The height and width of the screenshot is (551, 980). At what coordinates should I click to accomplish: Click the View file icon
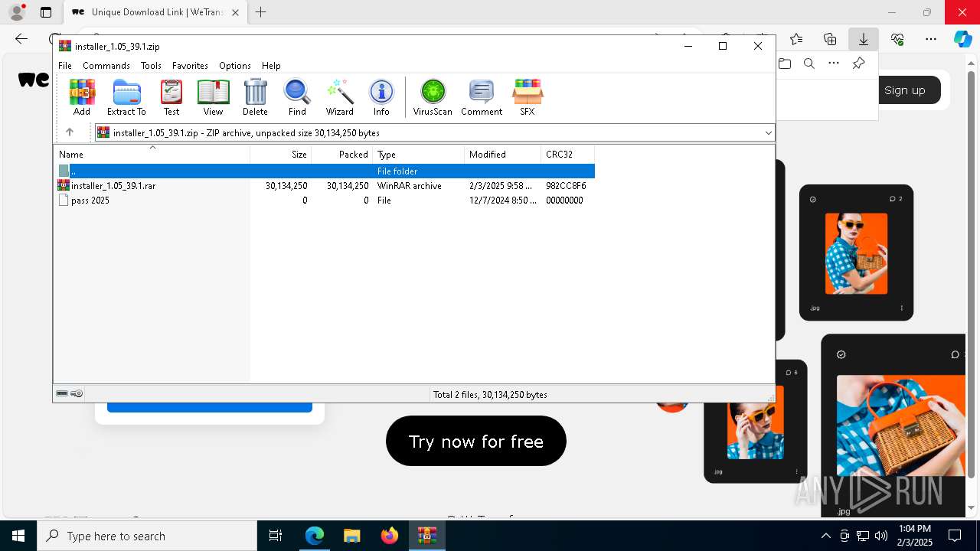[213, 97]
